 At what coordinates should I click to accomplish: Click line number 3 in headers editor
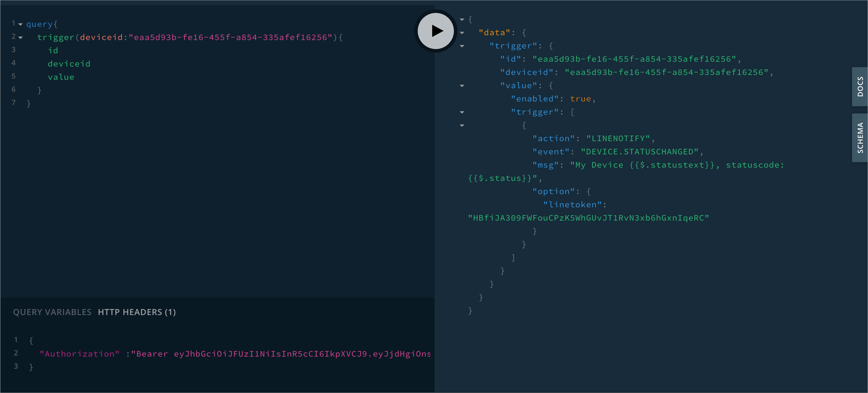click(x=16, y=367)
